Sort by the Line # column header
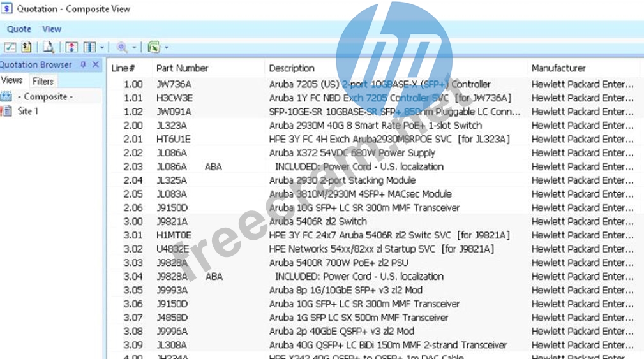644x359 pixels. point(123,68)
